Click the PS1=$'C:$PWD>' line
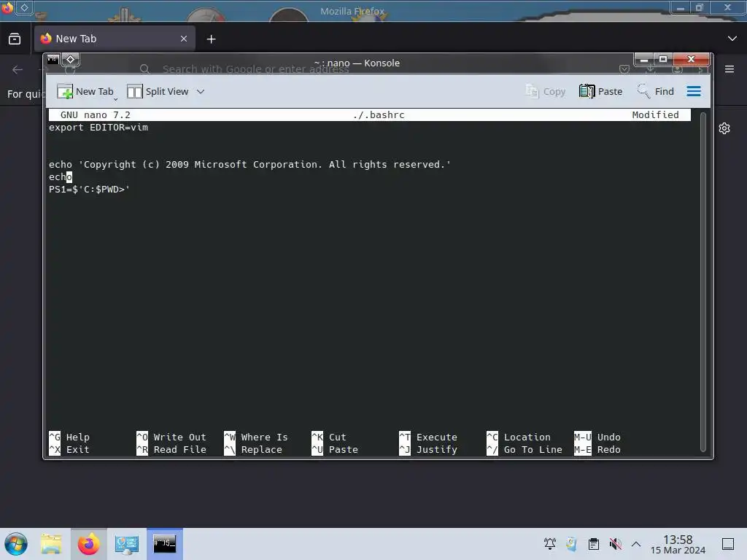Viewport: 747px width, 560px height. [x=89, y=190]
